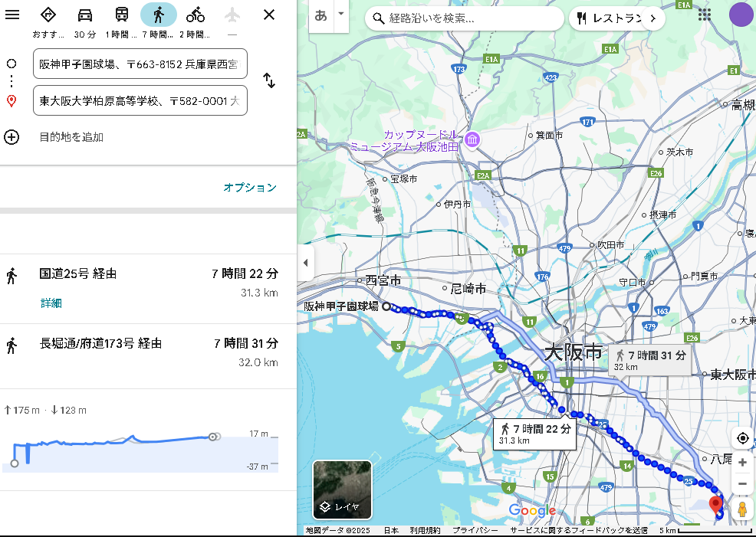Switch to cycling travel mode
756x537 pixels.
[x=196, y=15]
